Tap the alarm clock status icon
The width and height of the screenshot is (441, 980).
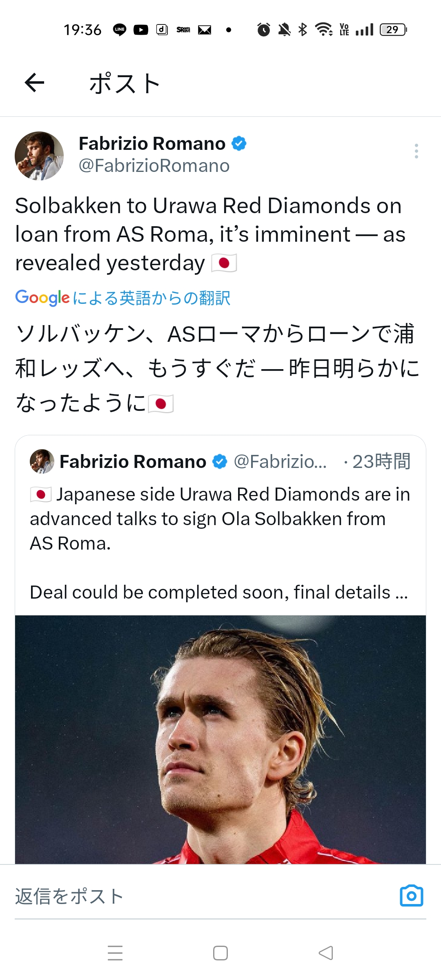pos(263,30)
